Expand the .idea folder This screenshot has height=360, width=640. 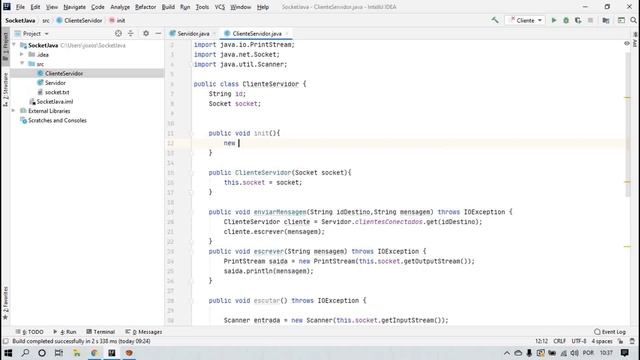pyautogui.click(x=22, y=54)
